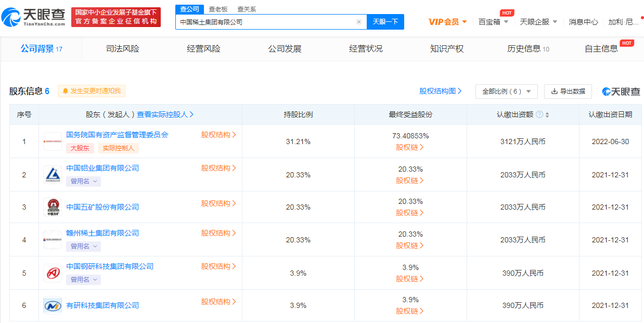Open the 有研科技集团 blue logo
The image size is (644, 323).
click(x=52, y=305)
